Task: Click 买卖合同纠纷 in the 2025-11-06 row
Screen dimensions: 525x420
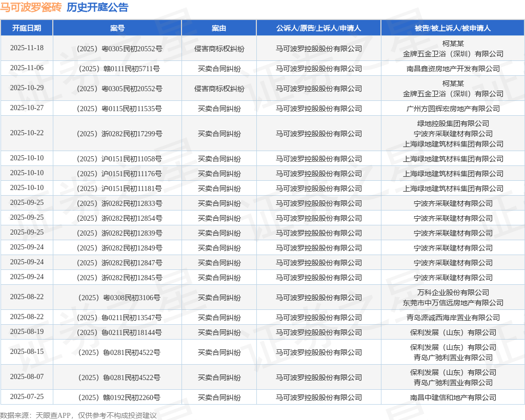Action: [x=219, y=69]
